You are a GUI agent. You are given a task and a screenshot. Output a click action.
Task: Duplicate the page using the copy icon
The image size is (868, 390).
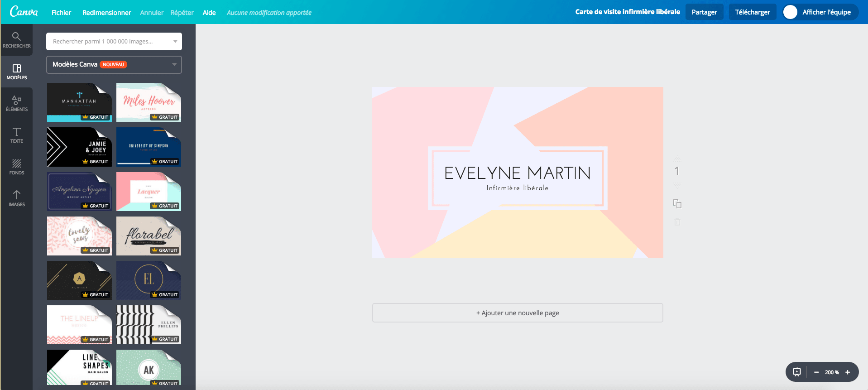[677, 204]
